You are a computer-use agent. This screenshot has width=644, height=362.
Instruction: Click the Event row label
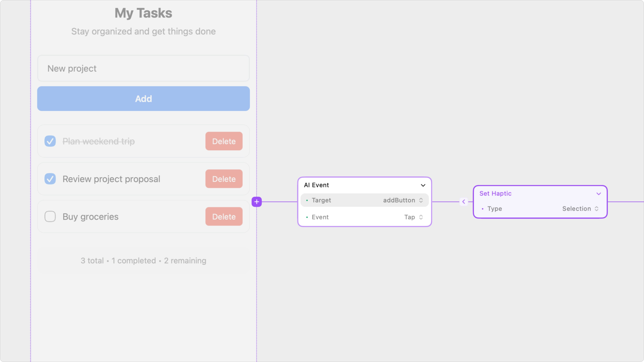tap(320, 217)
